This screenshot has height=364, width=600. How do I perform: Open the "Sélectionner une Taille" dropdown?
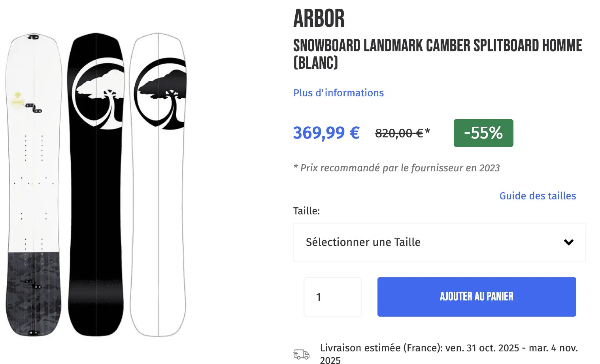439,242
